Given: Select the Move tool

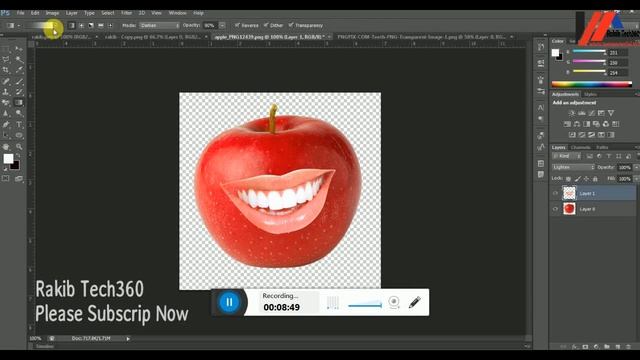Looking at the screenshot, I should click(x=19, y=49).
